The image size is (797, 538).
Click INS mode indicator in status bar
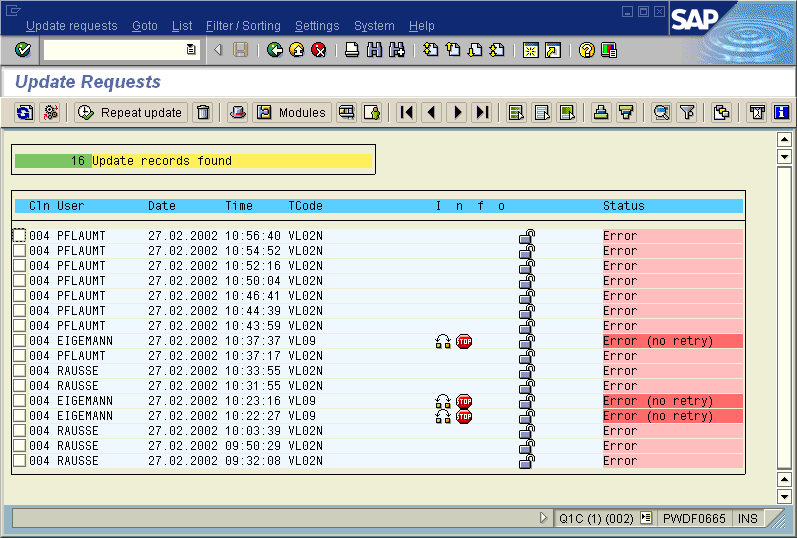point(747,518)
